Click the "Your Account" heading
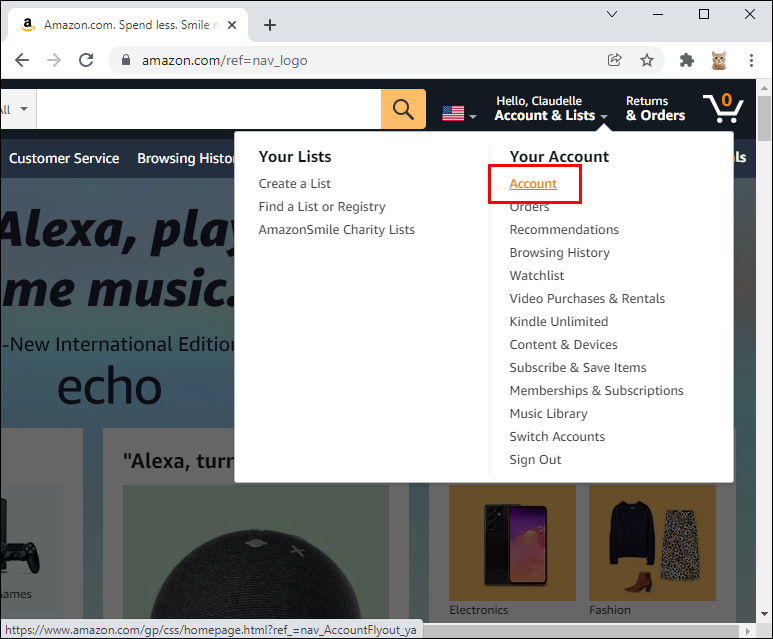The image size is (773, 639). 559,157
